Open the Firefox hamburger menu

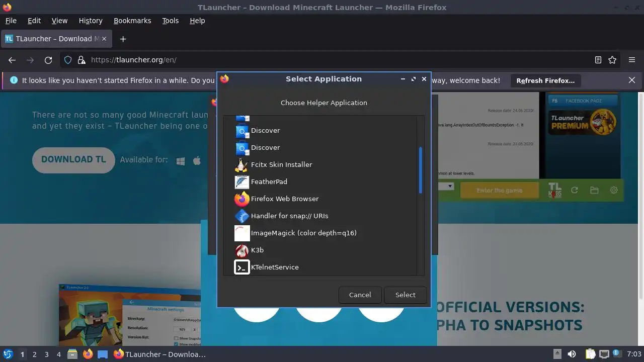click(x=632, y=60)
